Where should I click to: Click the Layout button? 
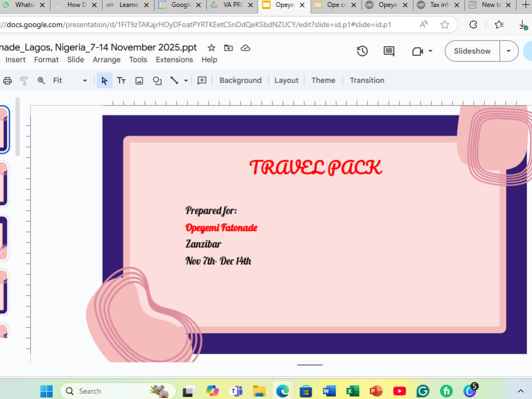(x=286, y=80)
